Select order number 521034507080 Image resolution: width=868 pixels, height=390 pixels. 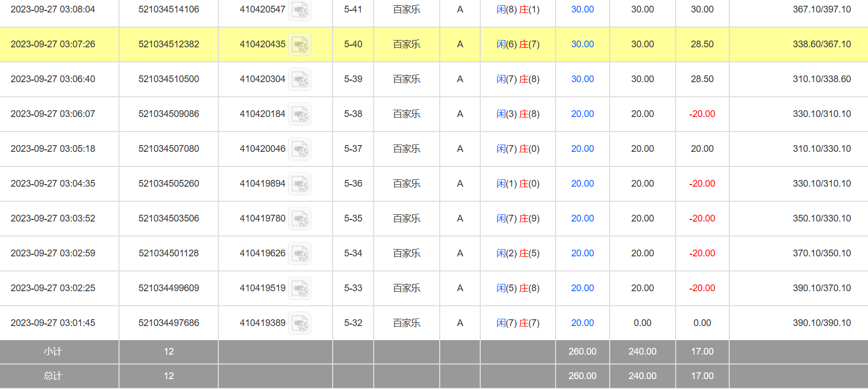pyautogui.click(x=168, y=149)
